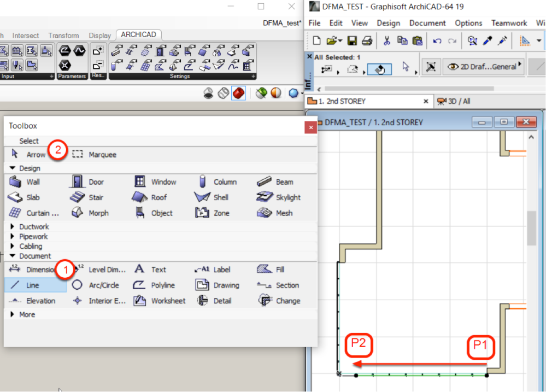The image size is (546, 392).
Task: Select the Door tool
Action: point(87,182)
